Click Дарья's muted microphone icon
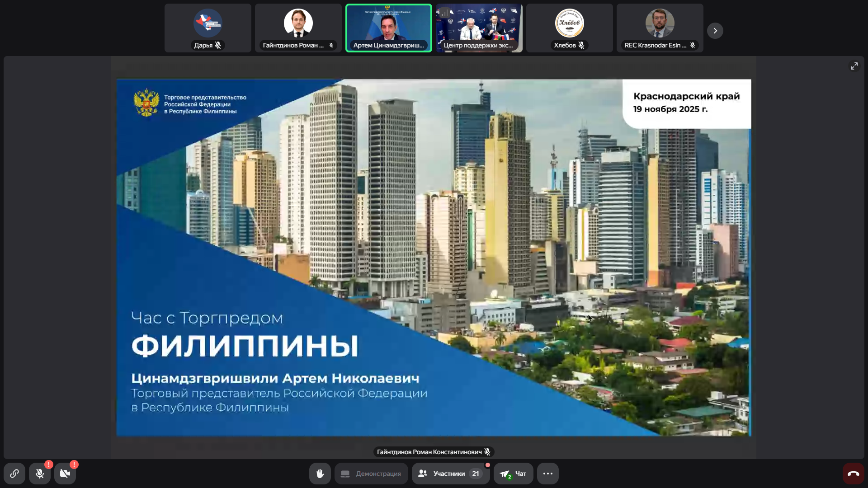This screenshot has height=488, width=868. point(218,45)
